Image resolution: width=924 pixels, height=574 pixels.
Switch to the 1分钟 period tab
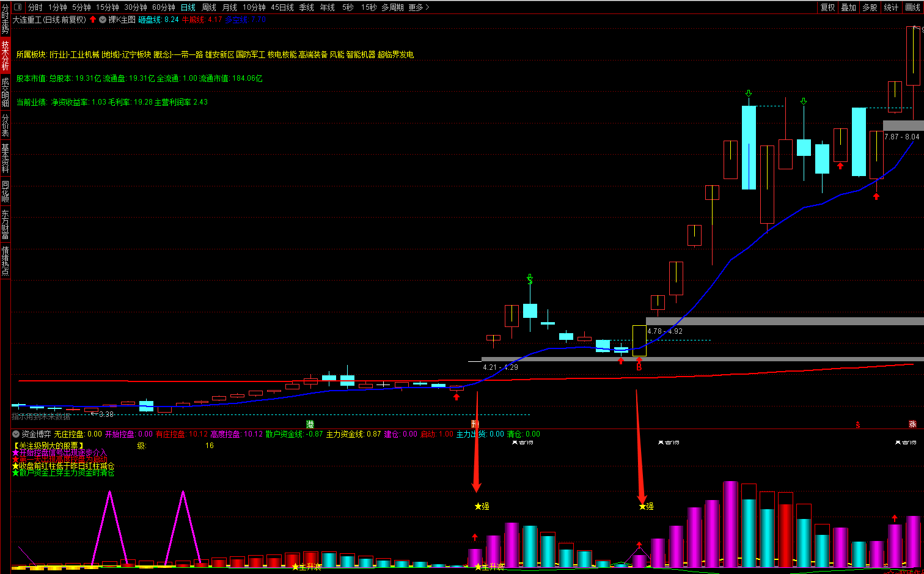tap(57, 7)
